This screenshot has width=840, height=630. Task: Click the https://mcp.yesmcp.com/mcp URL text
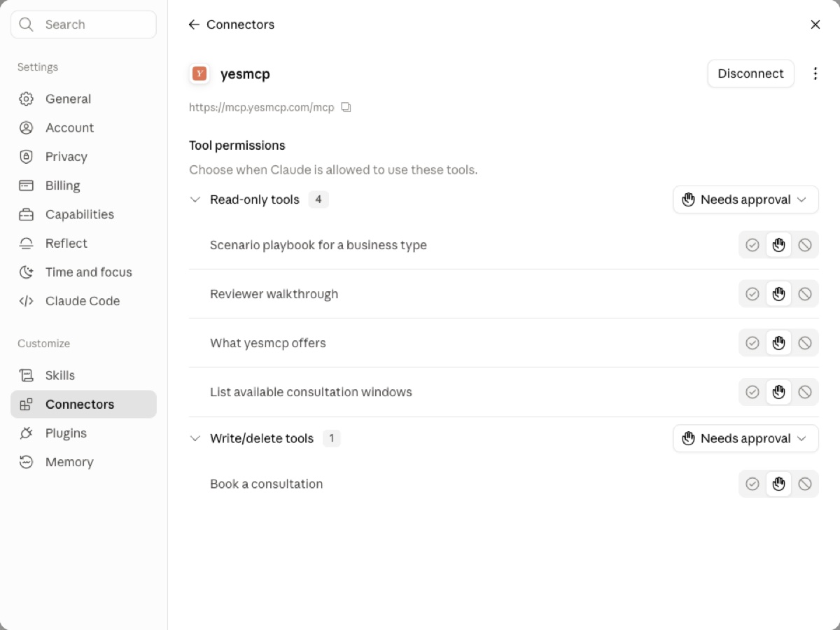[x=261, y=108]
